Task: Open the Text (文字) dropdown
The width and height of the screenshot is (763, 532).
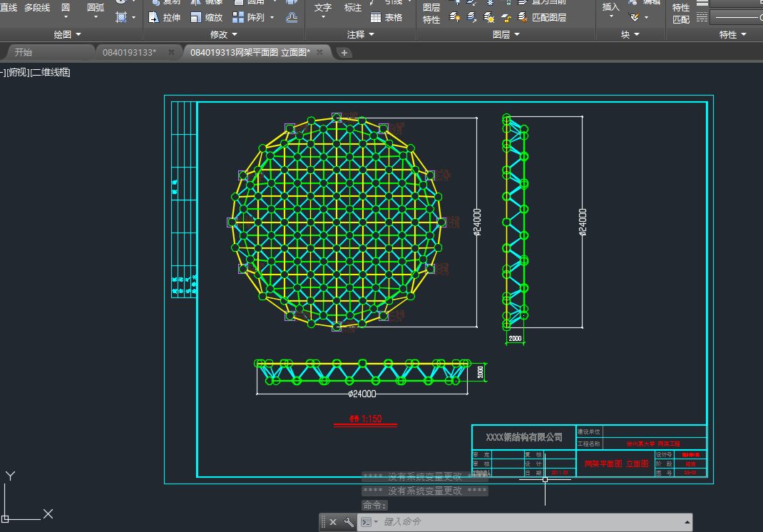Action: click(323, 17)
